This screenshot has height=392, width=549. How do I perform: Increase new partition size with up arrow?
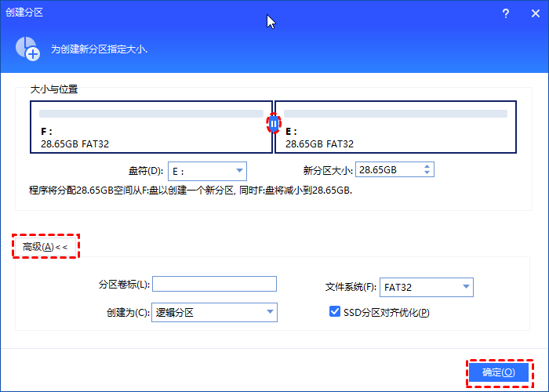[x=427, y=167]
